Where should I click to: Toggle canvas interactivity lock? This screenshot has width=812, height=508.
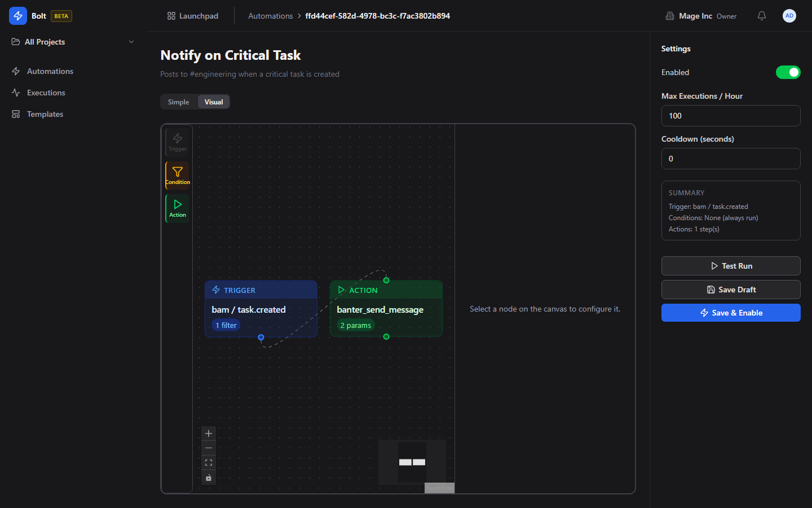(209, 478)
